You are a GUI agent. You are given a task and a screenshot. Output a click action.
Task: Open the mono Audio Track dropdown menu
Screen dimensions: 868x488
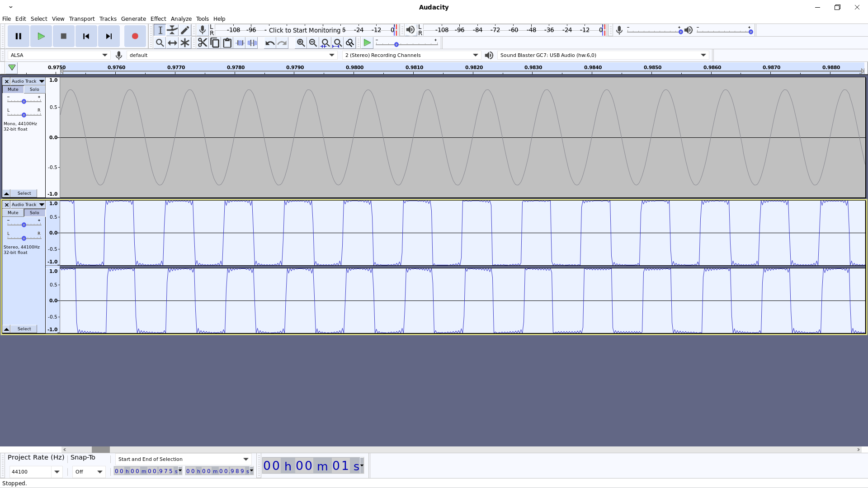tap(28, 81)
